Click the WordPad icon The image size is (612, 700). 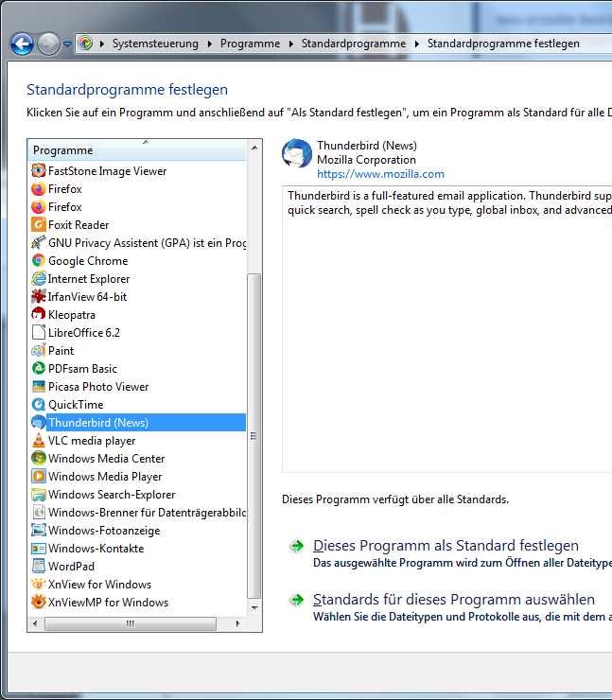click(39, 566)
